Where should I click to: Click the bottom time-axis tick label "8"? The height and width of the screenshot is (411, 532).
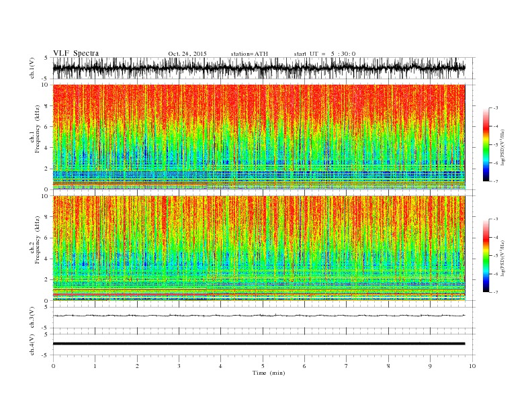pyautogui.click(x=388, y=366)
